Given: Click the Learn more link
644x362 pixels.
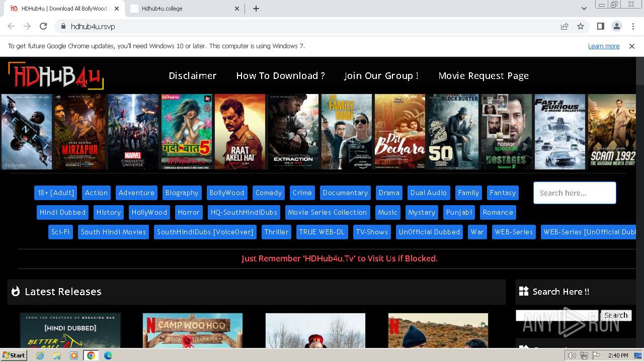Looking at the screenshot, I should point(604,46).
